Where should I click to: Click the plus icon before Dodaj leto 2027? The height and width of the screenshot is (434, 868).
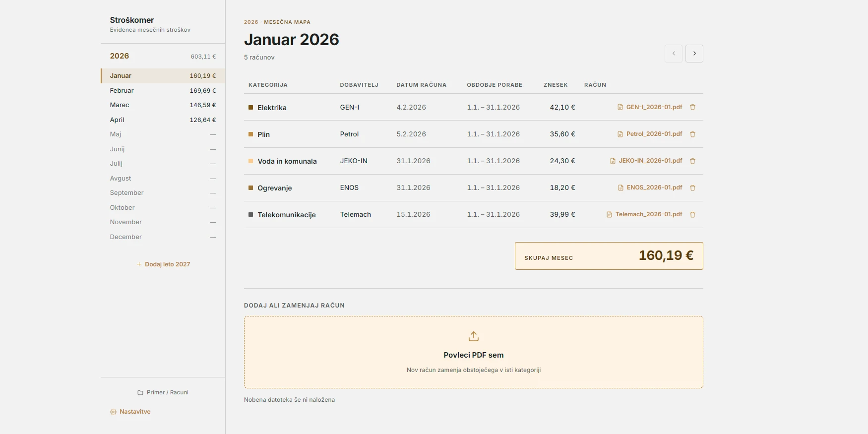pyautogui.click(x=139, y=264)
